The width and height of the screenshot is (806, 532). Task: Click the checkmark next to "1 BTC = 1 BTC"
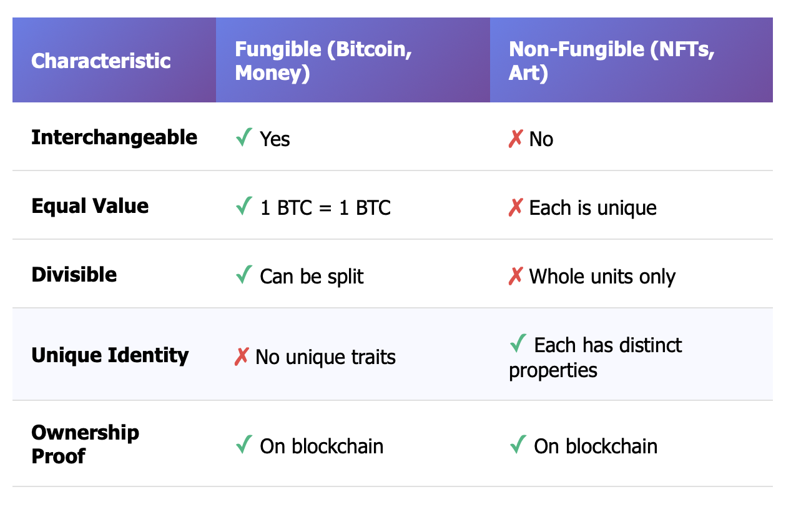pos(244,206)
